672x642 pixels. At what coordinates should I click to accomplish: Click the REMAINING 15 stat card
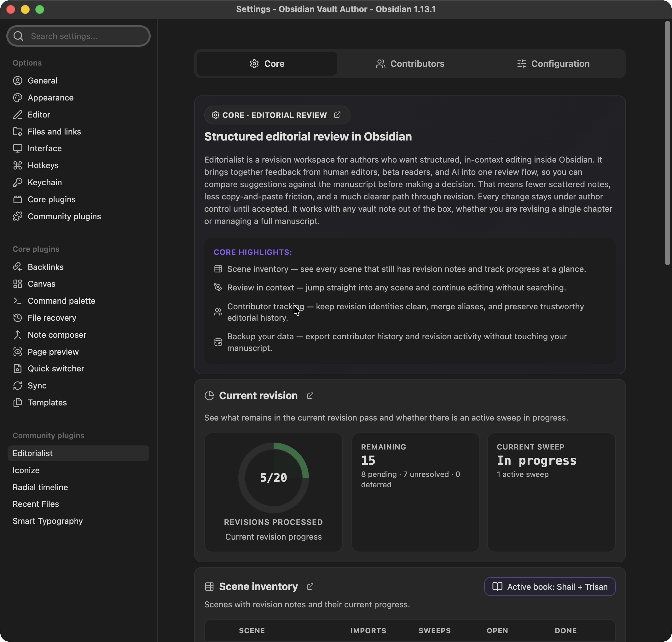click(416, 492)
